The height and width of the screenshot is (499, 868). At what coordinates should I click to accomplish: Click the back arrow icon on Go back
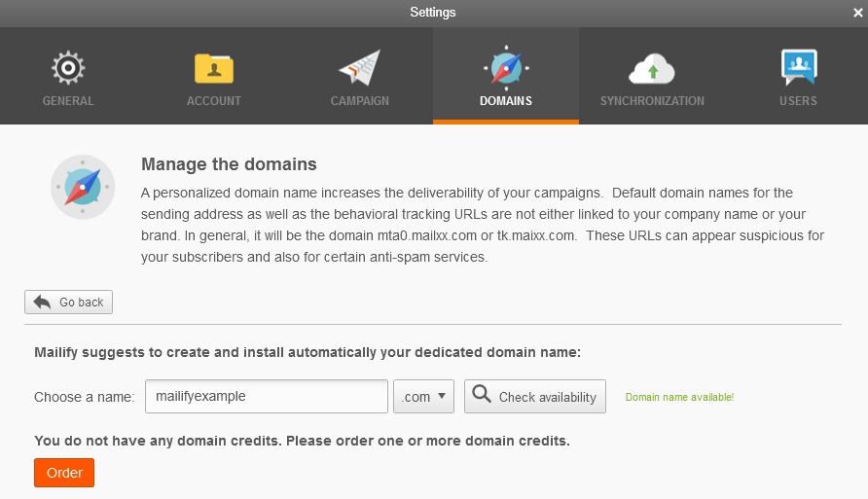click(x=43, y=303)
